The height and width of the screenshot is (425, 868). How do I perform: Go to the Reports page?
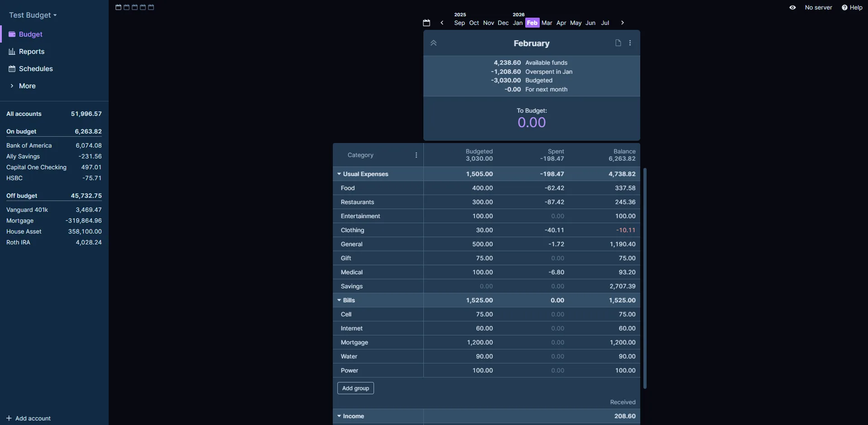[x=31, y=52]
